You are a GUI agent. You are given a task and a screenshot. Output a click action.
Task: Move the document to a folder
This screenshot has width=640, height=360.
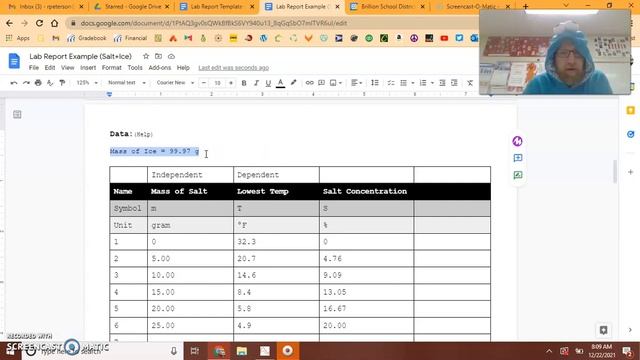[158, 56]
